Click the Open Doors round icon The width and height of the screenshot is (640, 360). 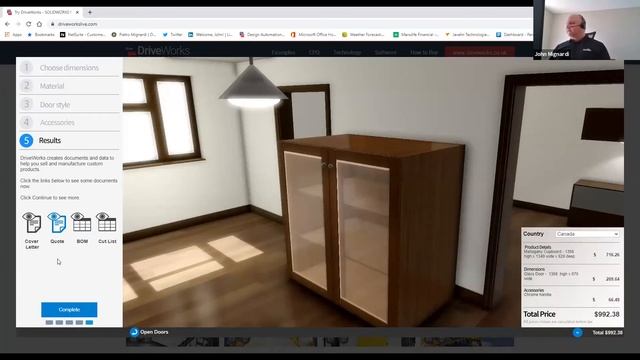click(134, 332)
